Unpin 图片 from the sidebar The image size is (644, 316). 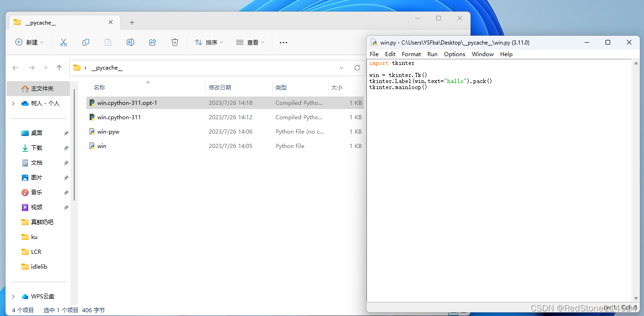tap(65, 177)
